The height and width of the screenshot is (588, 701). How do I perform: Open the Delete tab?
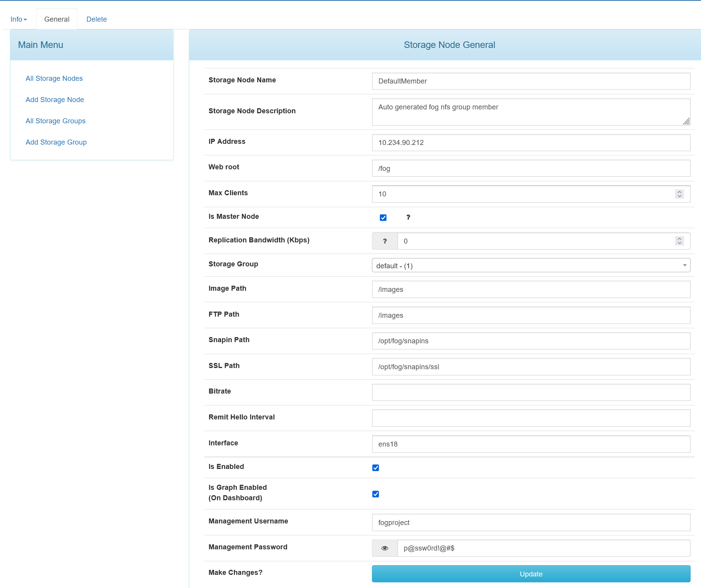[x=97, y=19]
